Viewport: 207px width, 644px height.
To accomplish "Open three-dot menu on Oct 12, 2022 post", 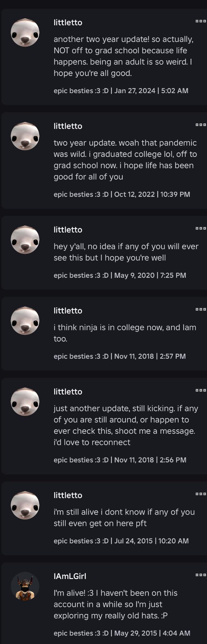I will coord(200,125).
